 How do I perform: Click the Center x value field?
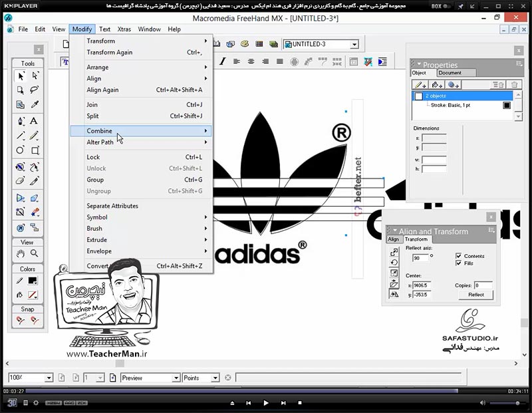(422, 285)
